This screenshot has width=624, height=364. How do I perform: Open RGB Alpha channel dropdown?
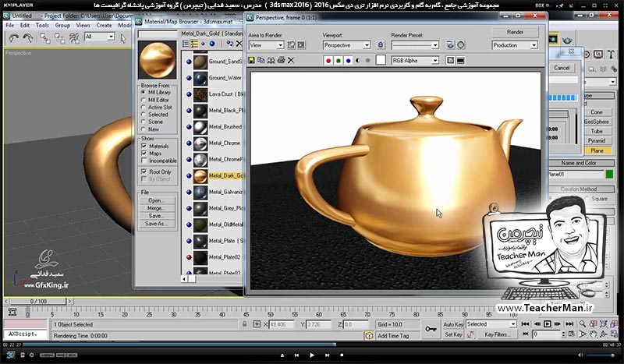pyautogui.click(x=415, y=61)
